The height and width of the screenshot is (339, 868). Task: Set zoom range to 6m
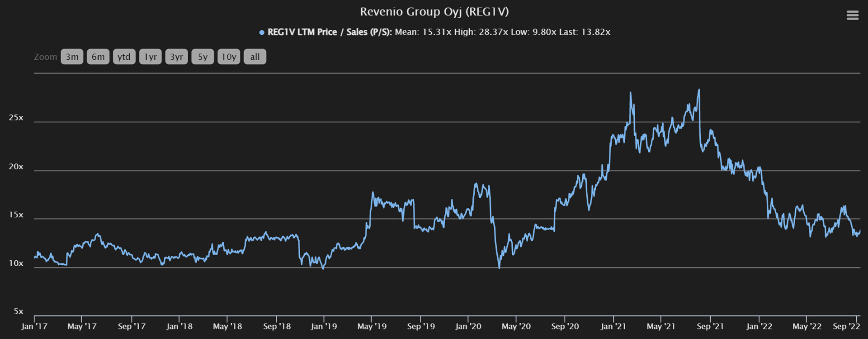point(98,57)
